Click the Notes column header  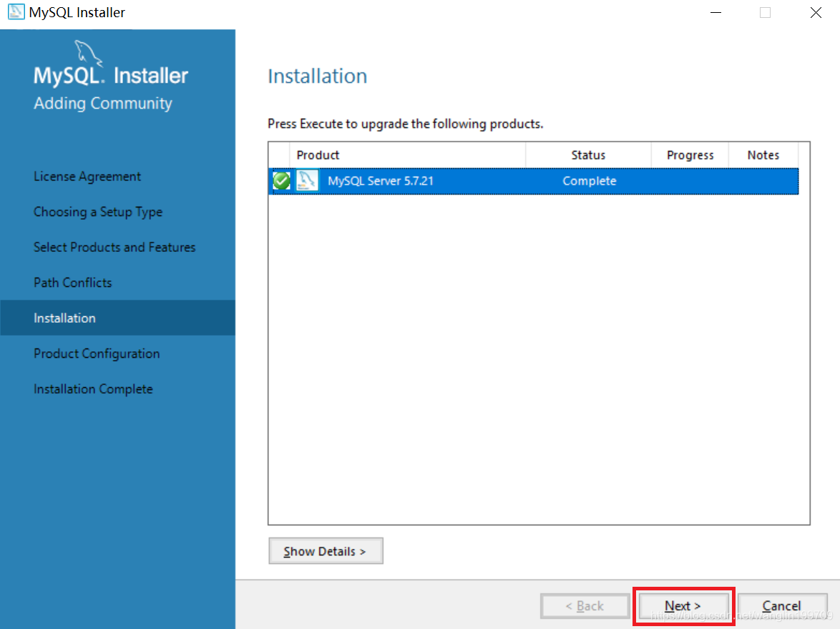pyautogui.click(x=763, y=155)
